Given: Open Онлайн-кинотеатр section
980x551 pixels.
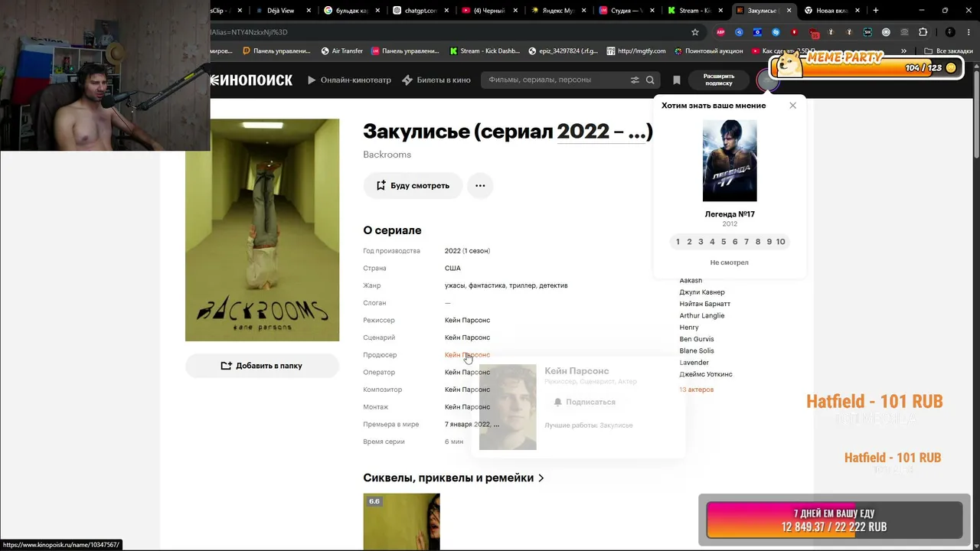Looking at the screenshot, I should coord(349,80).
